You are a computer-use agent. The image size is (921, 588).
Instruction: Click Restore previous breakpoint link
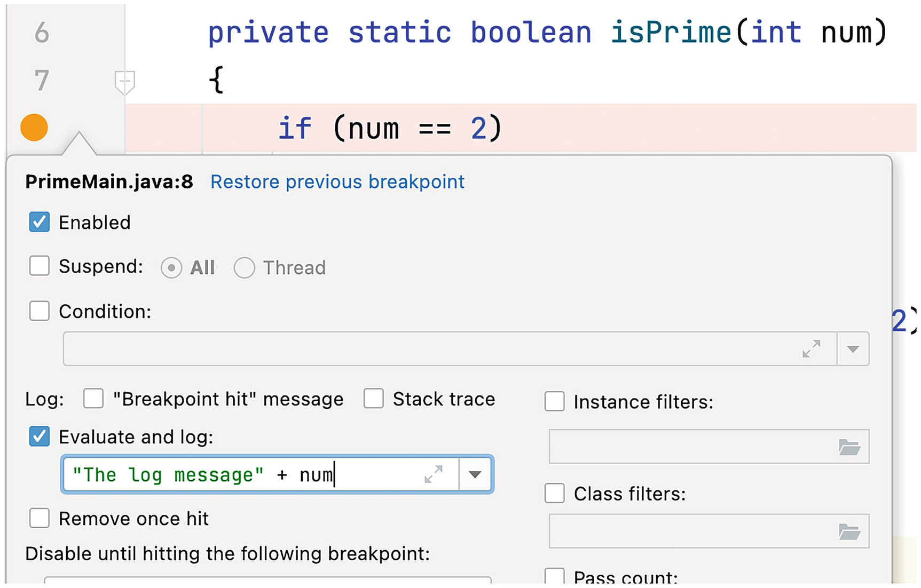click(x=337, y=182)
